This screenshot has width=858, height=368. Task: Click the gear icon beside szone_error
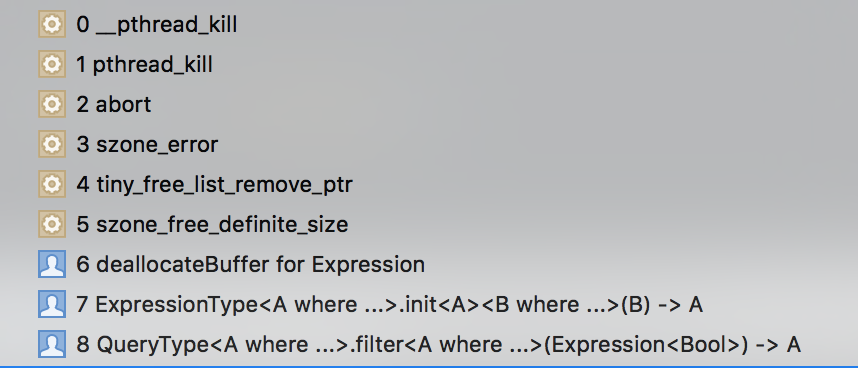[x=52, y=144]
